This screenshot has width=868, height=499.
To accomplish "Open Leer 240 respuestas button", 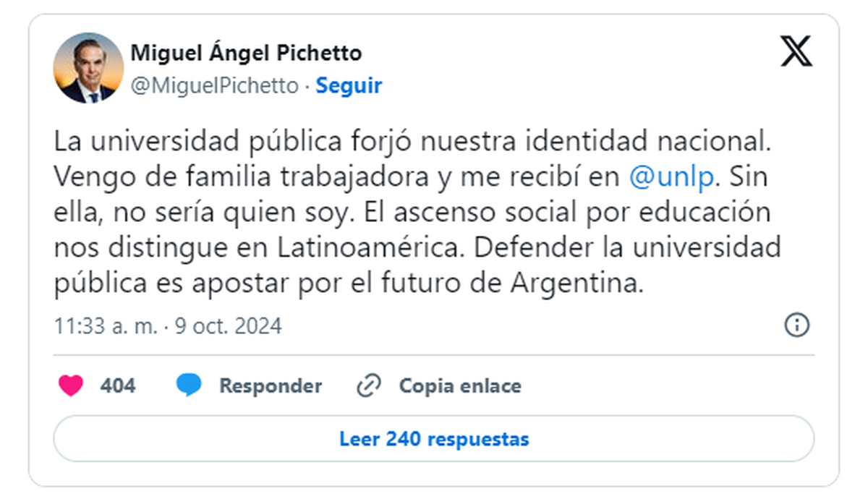I will [x=434, y=439].
